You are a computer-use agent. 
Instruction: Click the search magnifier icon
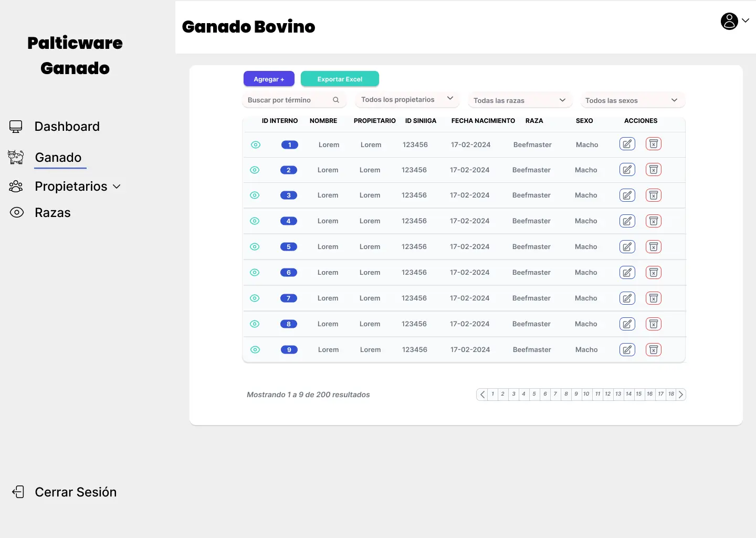(336, 99)
